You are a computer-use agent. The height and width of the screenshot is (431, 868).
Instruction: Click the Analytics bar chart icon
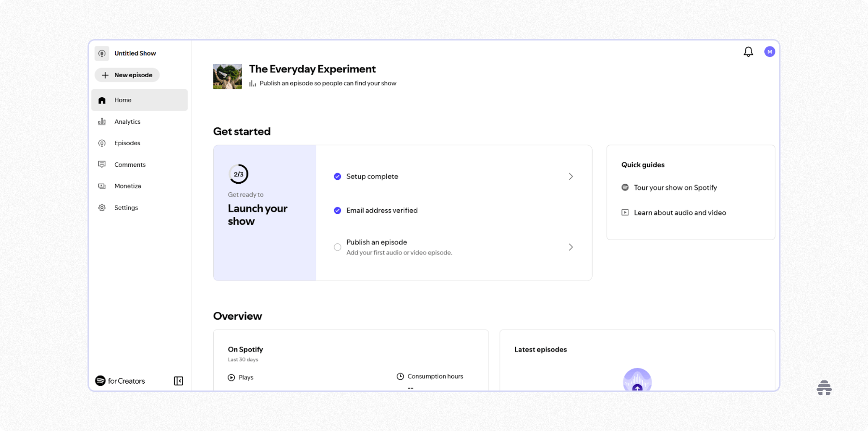tap(102, 121)
